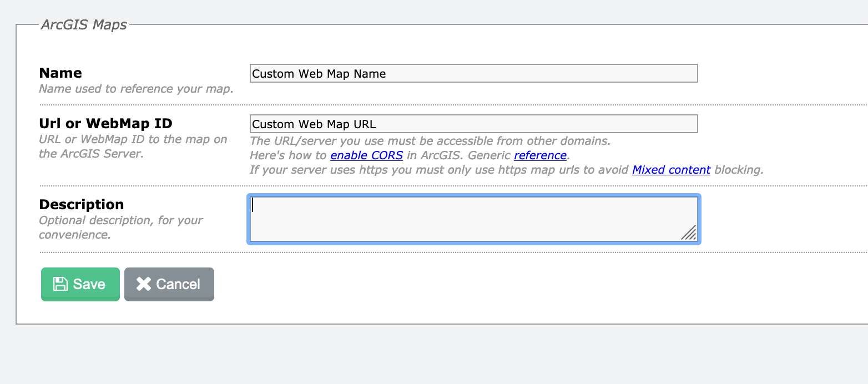Click 'Optional description, for your convenience.' hint

tap(121, 228)
